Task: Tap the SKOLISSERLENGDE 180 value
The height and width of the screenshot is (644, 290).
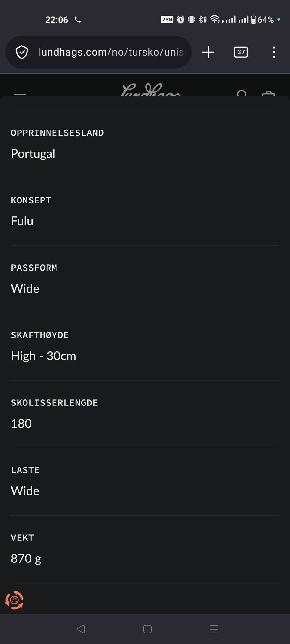Action: pos(21,424)
